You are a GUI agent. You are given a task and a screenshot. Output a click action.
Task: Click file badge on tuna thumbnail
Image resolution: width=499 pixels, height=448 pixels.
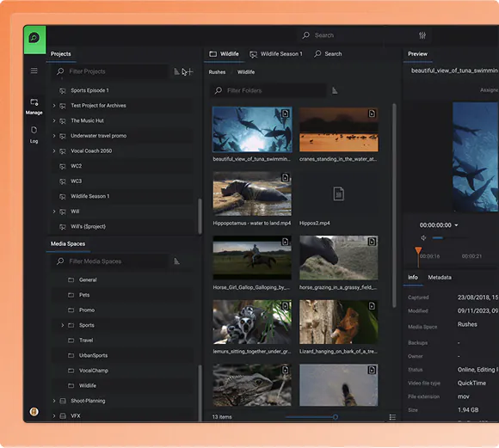click(x=285, y=114)
